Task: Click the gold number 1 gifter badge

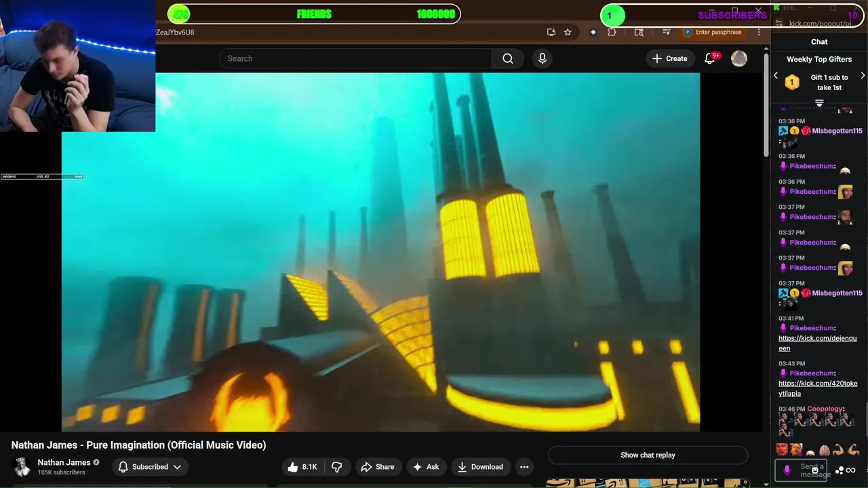Action: pos(792,83)
